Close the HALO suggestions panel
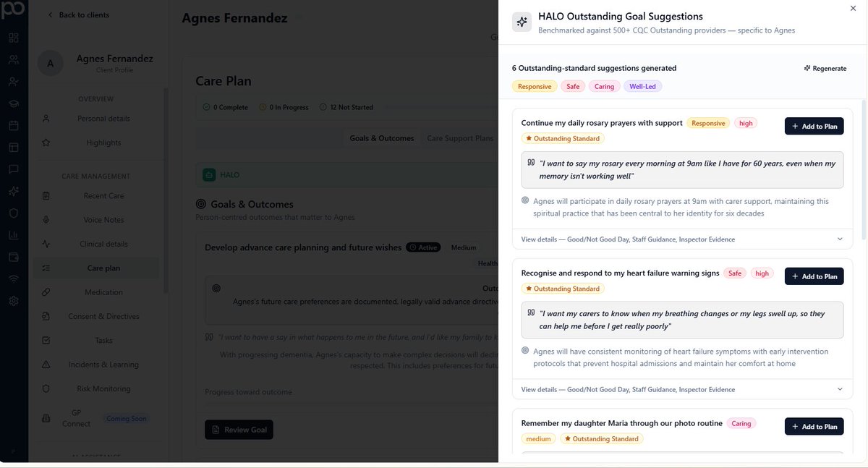 pos(853,8)
